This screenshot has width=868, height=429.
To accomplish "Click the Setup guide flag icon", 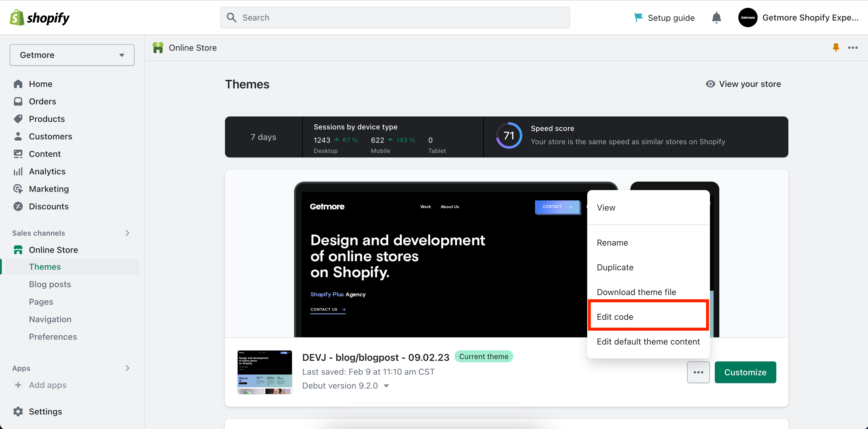I will click(x=638, y=17).
